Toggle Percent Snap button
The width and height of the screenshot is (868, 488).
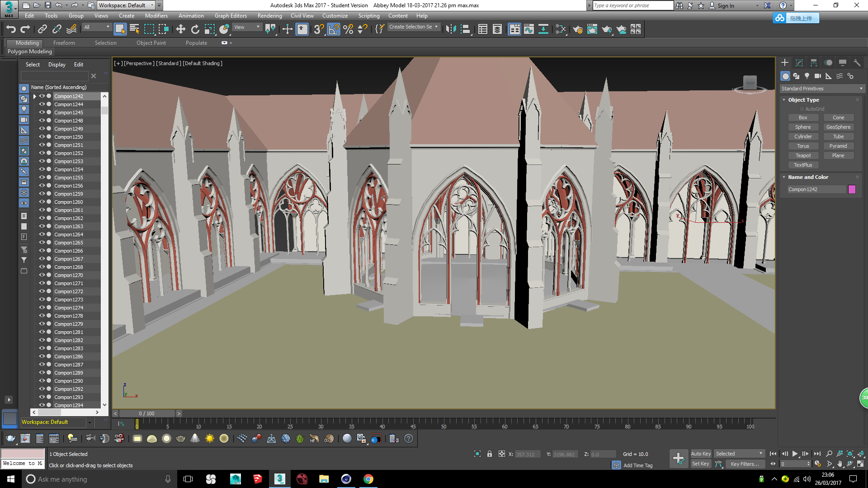[348, 29]
